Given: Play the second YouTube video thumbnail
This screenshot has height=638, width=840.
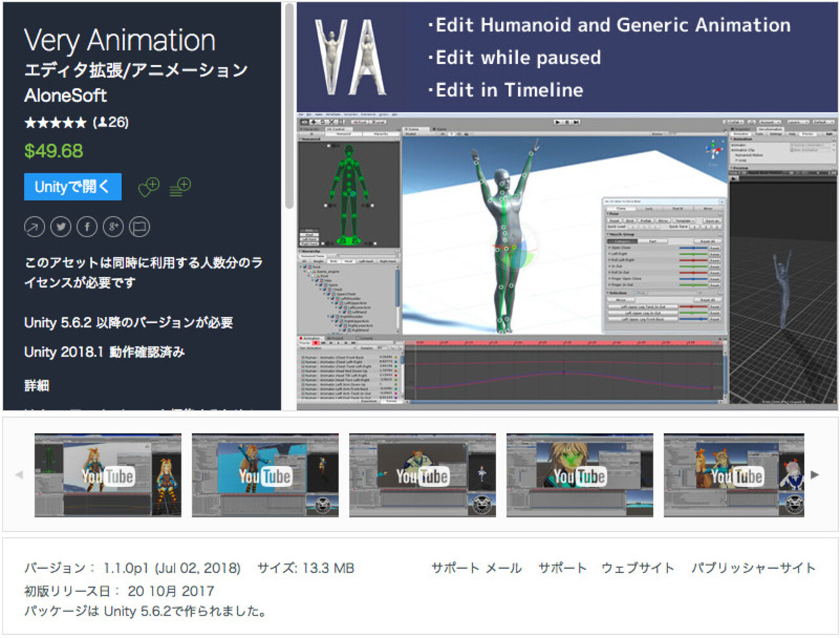Looking at the screenshot, I should 265,475.
